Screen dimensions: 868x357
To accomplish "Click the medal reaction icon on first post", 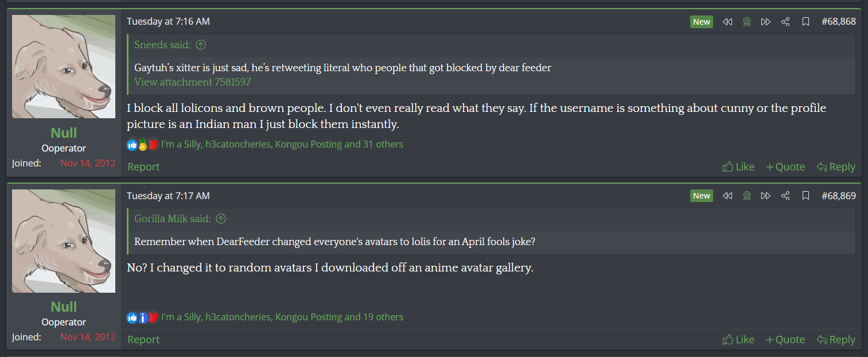I will [143, 145].
